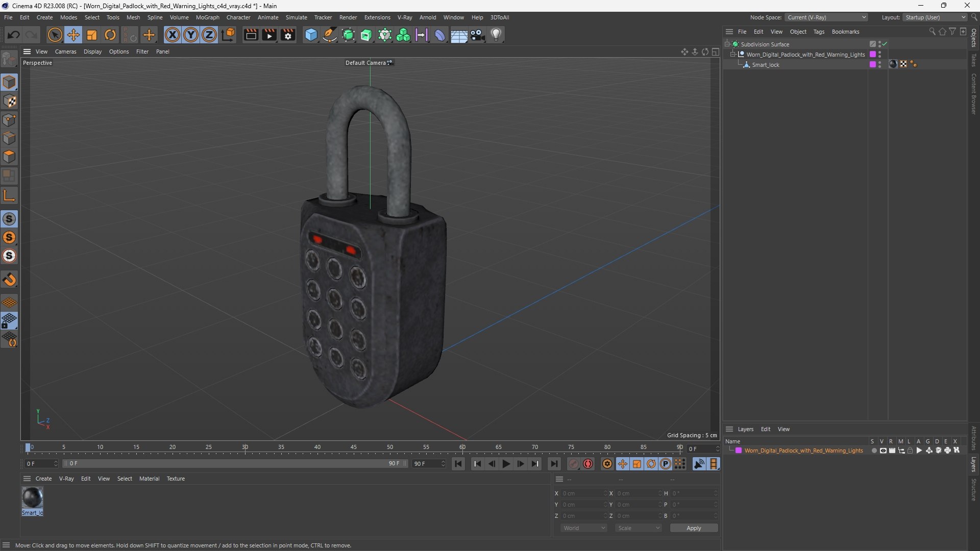Enable Polygons mode in left toolbar
This screenshot has height=551, width=980.
point(9,157)
